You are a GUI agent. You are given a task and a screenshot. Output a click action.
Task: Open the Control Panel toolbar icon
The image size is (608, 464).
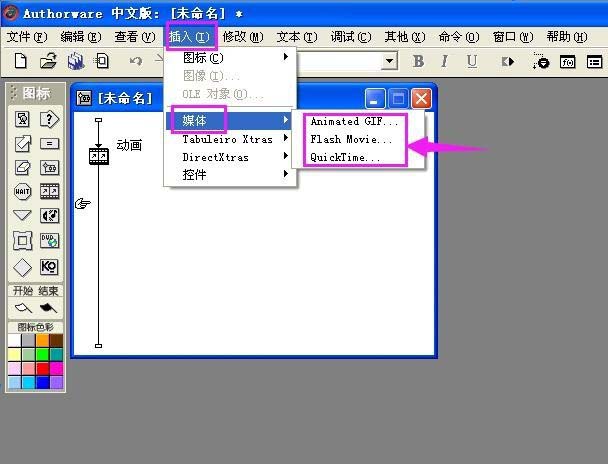541,61
